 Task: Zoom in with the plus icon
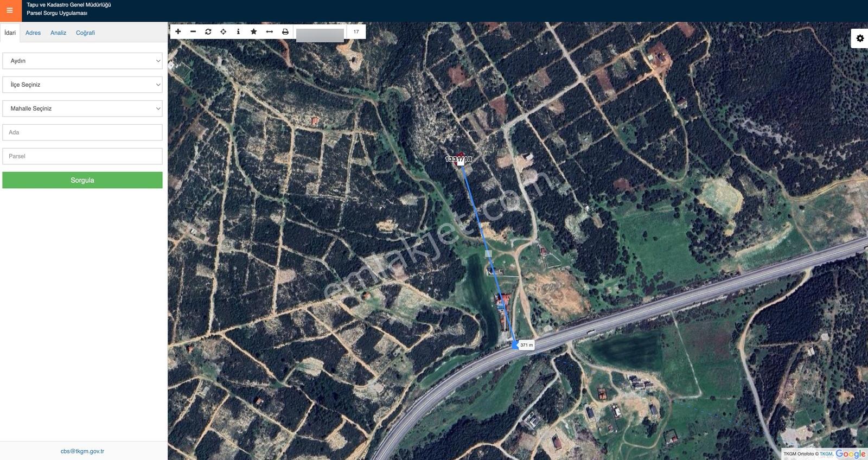click(x=178, y=31)
